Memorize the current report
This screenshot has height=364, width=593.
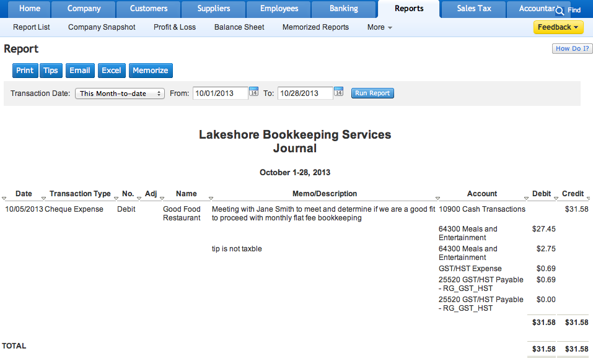click(x=151, y=70)
